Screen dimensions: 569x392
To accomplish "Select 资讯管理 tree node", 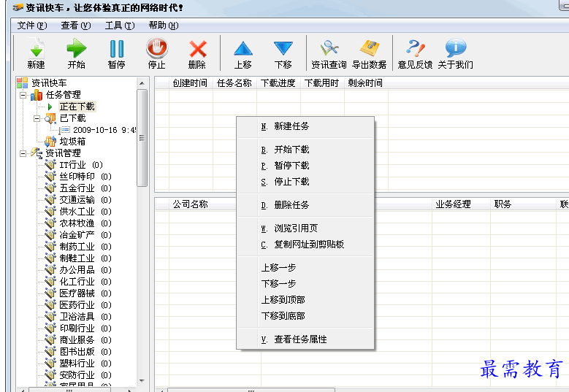I will pyautogui.click(x=64, y=153).
